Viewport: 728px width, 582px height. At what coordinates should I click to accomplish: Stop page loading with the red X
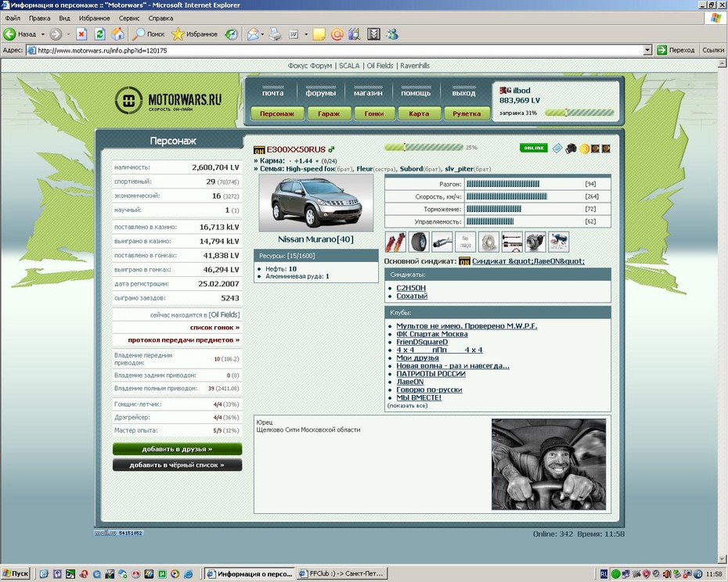[x=81, y=34]
